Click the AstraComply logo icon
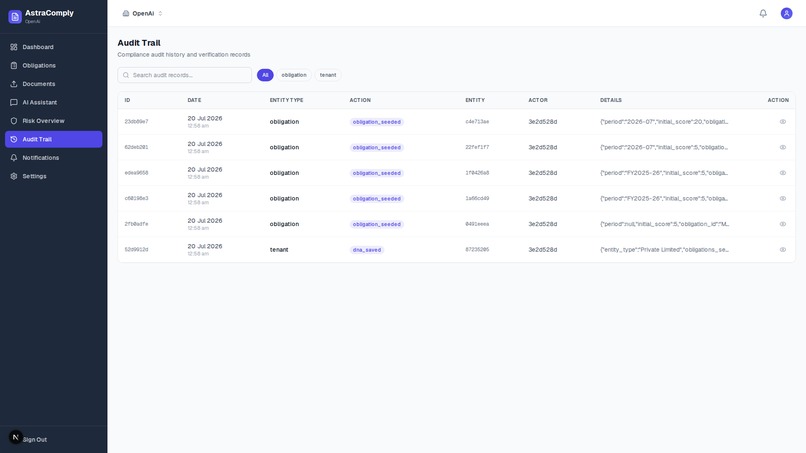Screen dimensions: 806x453 (15, 16)
